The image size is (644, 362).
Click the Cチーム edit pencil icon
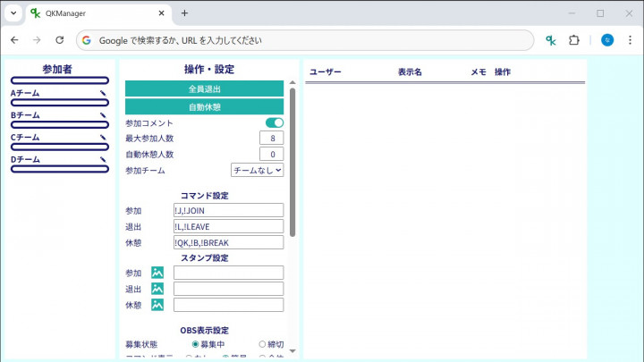click(x=104, y=138)
